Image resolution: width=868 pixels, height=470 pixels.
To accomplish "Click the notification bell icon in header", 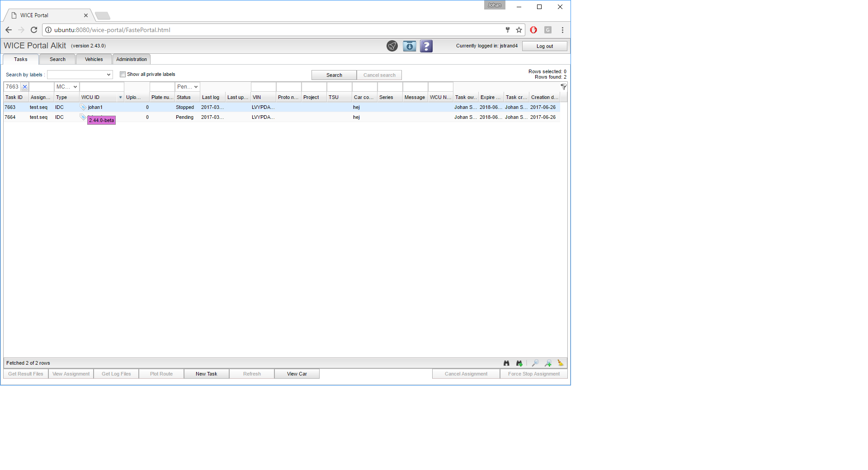I will [392, 46].
